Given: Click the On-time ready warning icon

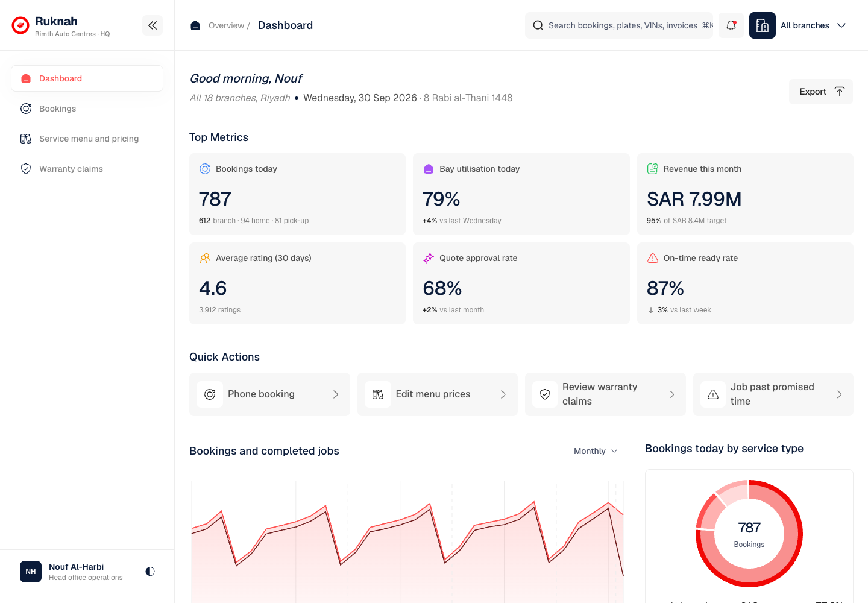Looking at the screenshot, I should [x=652, y=258].
